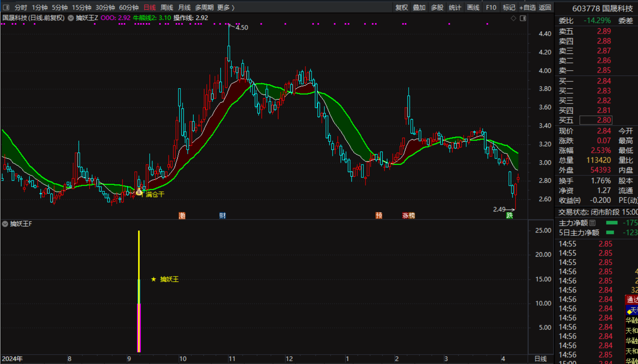Click the 财 financial report marker
Viewport: 638px width, 364px height.
click(x=222, y=215)
